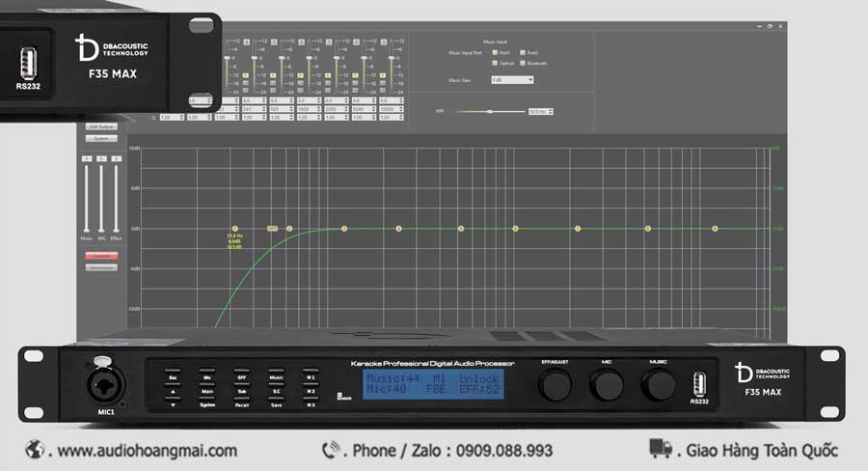The image size is (868, 471).
Task: Select the HPF node on the EQ curve
Action: 272,229
